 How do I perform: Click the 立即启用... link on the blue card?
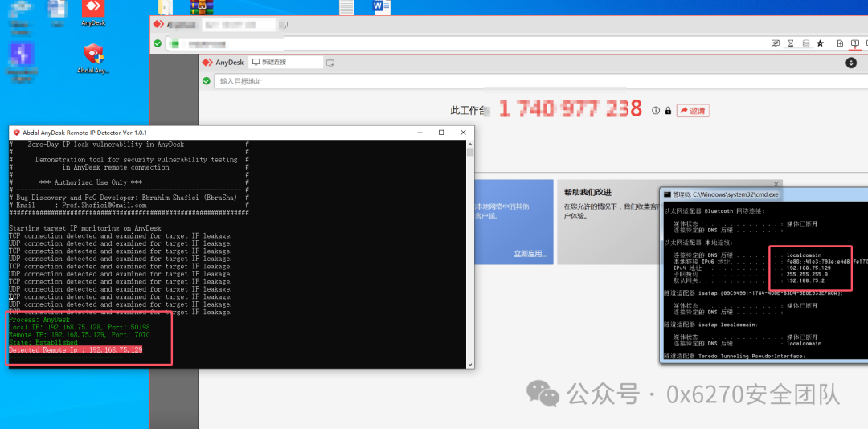(x=530, y=254)
